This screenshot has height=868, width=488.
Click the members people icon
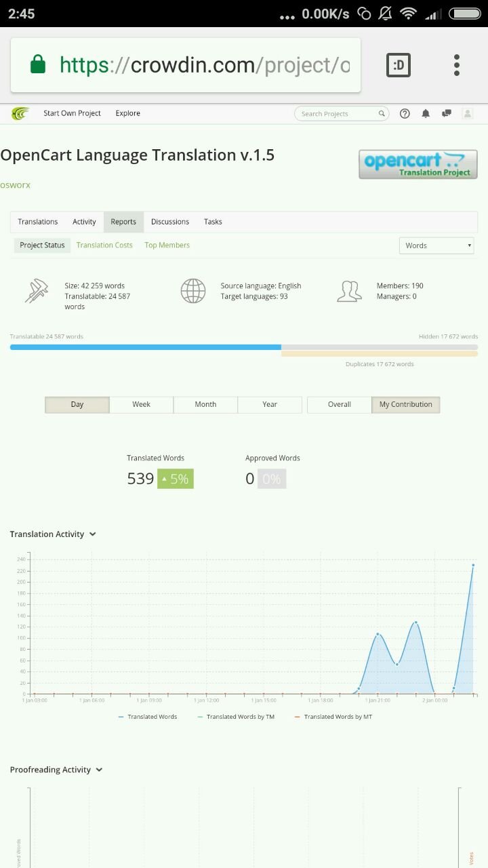pyautogui.click(x=349, y=291)
